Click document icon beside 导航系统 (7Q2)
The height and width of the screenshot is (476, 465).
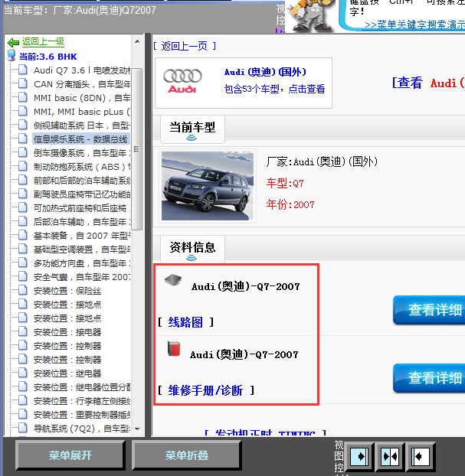[22, 428]
